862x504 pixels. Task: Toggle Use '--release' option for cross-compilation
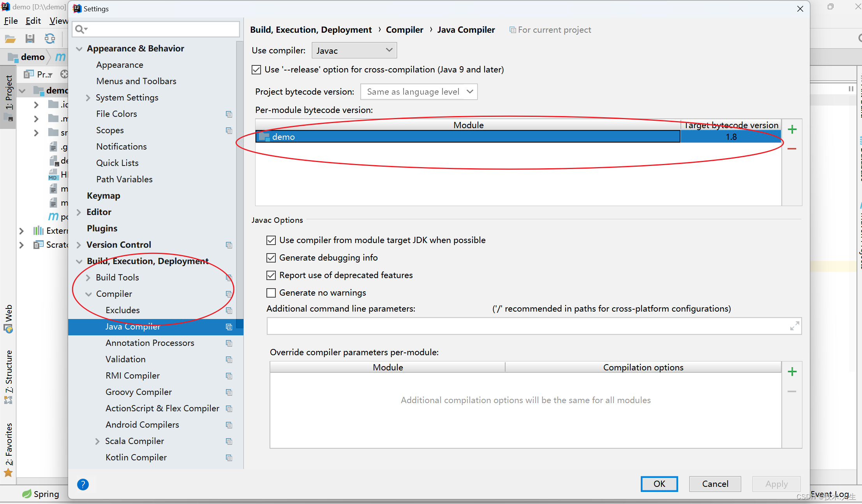point(257,70)
